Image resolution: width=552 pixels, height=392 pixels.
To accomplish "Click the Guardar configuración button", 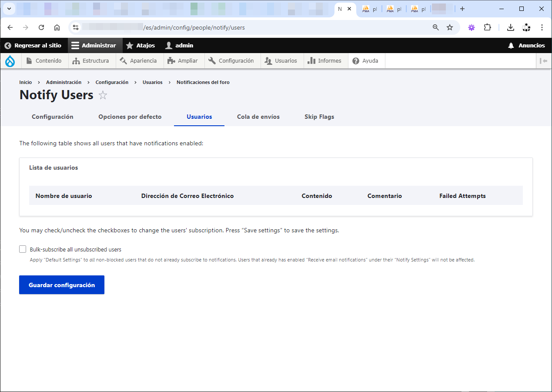I will coord(62,285).
